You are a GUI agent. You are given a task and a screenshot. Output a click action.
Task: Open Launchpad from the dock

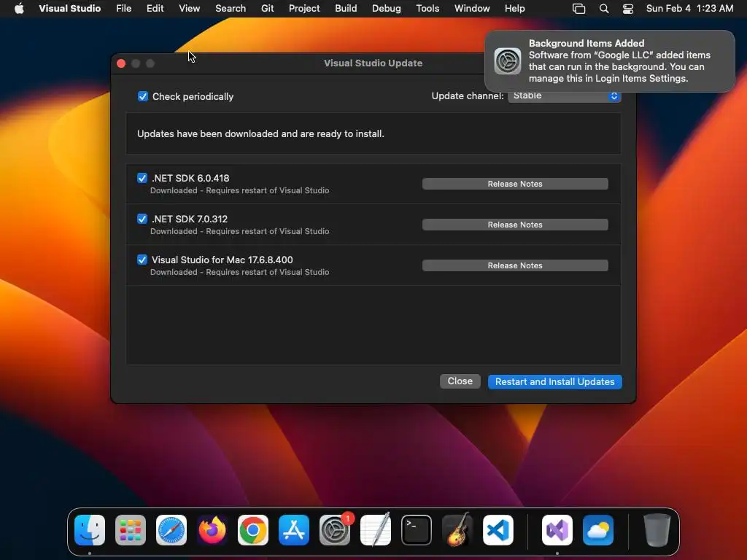click(x=131, y=529)
